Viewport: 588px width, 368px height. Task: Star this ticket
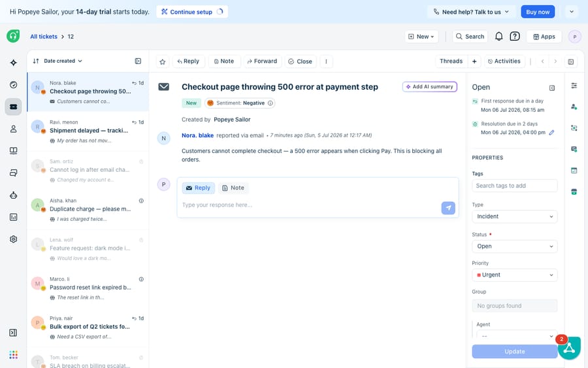tap(163, 61)
